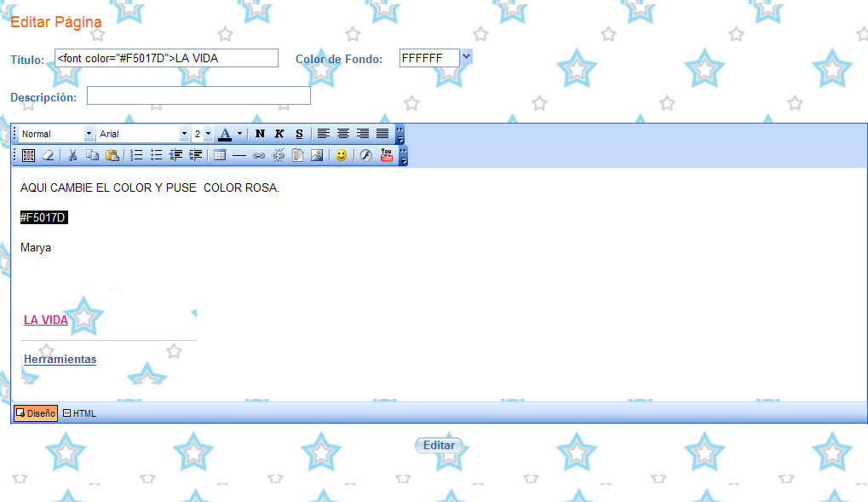Open the Herramientas link
Image resolution: width=868 pixels, height=502 pixels.
pos(60,359)
